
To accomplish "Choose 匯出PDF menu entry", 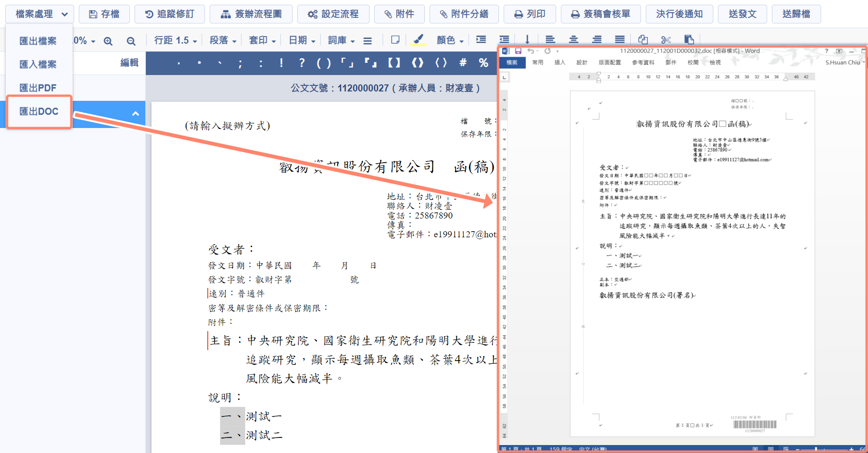I will pos(38,88).
